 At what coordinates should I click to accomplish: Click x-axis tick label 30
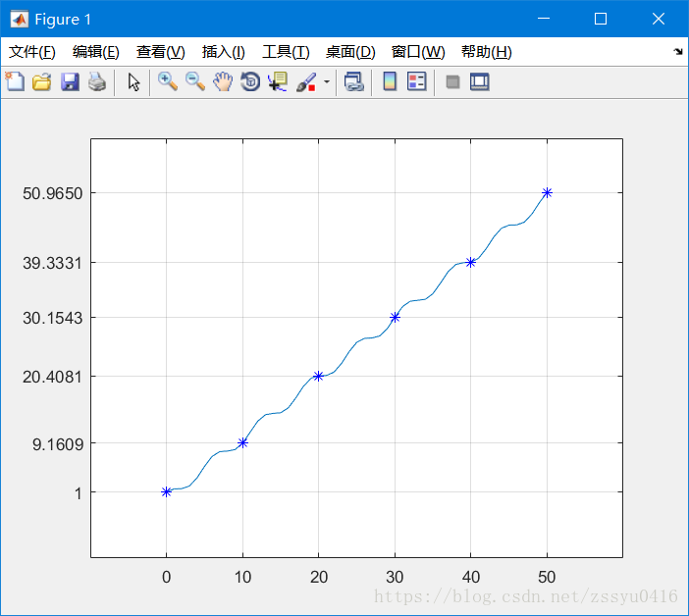(395, 577)
